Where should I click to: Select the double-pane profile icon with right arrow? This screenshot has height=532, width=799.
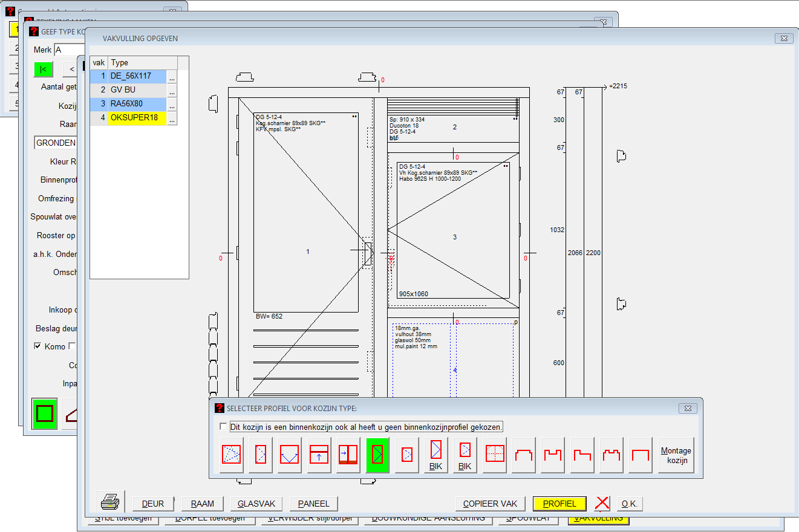tap(348, 455)
